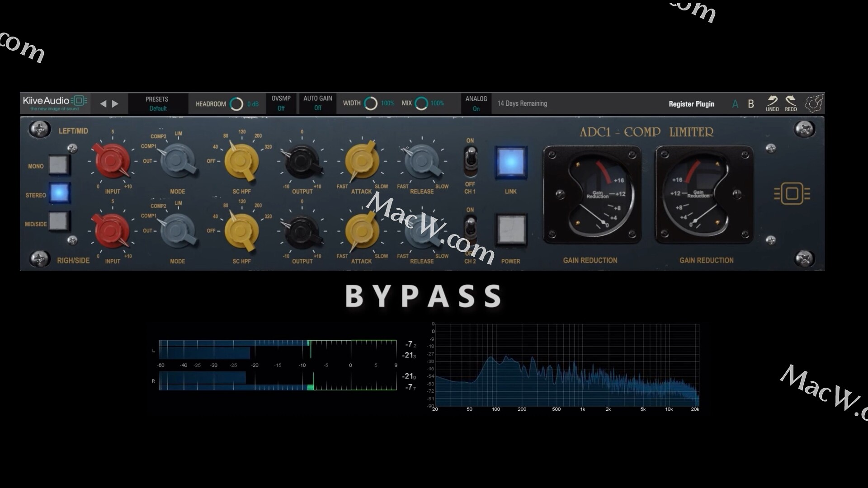Click the 'ADC1 - COMP LIMITER' title
868x488 pixels.
646,132
